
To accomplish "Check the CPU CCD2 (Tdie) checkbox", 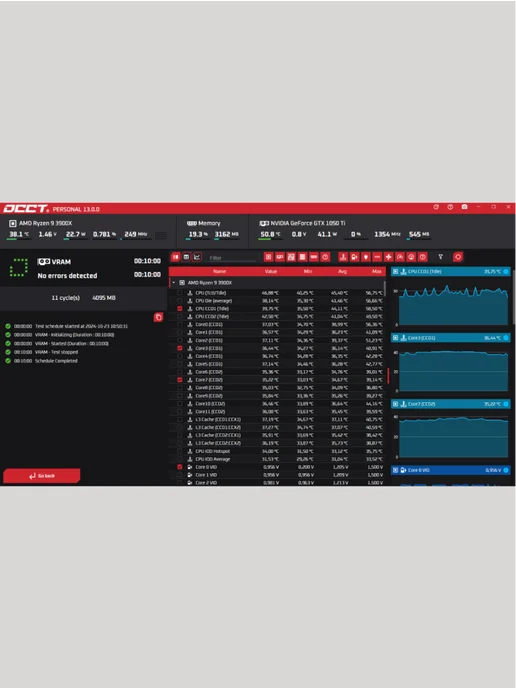I will pos(179,317).
